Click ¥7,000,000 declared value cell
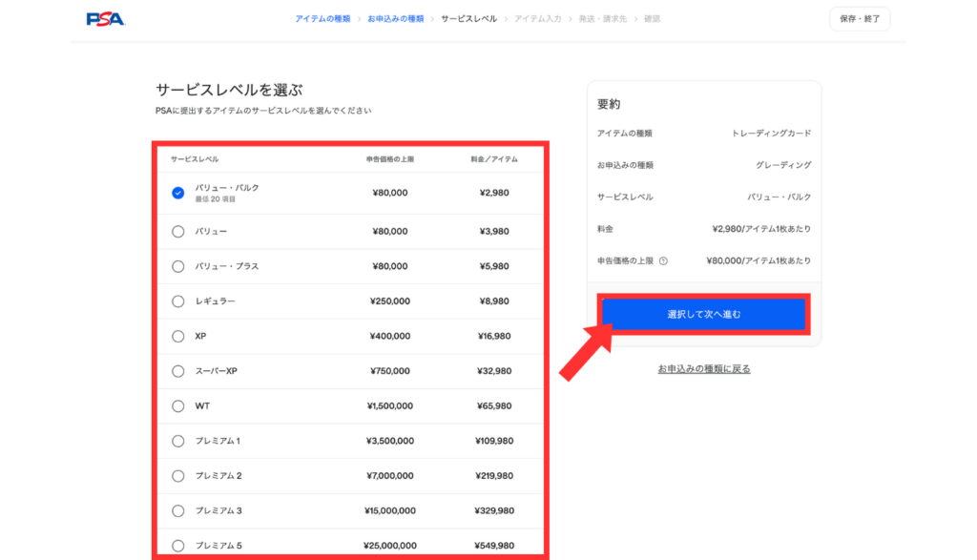The width and height of the screenshot is (977, 560). [390, 476]
